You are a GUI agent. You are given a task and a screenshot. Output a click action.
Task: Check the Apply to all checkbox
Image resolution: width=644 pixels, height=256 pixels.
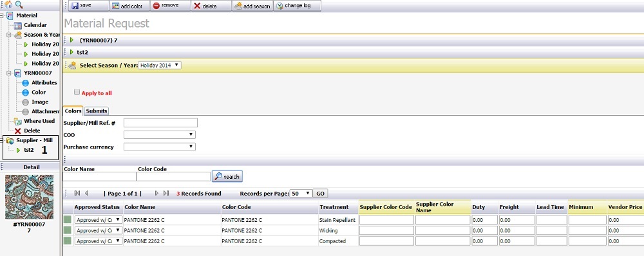77,92
